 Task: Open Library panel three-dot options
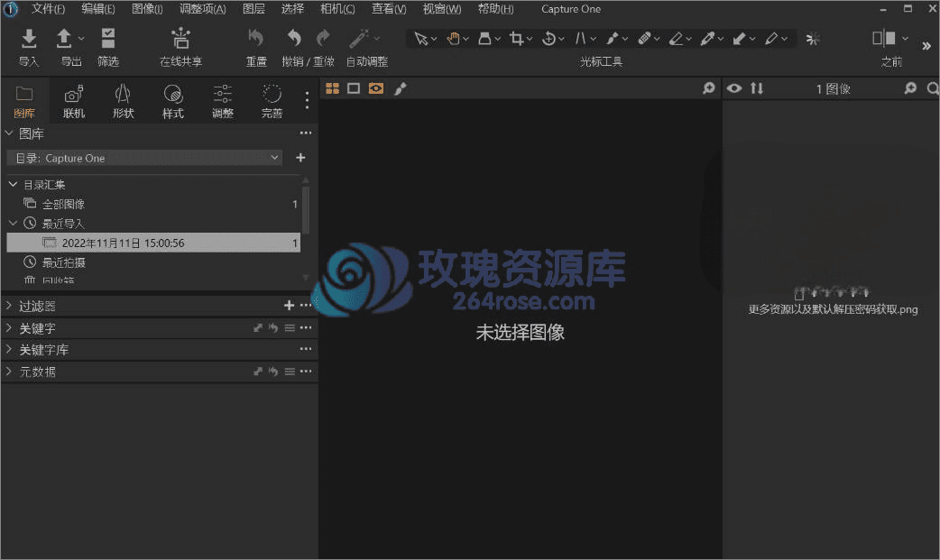[306, 133]
